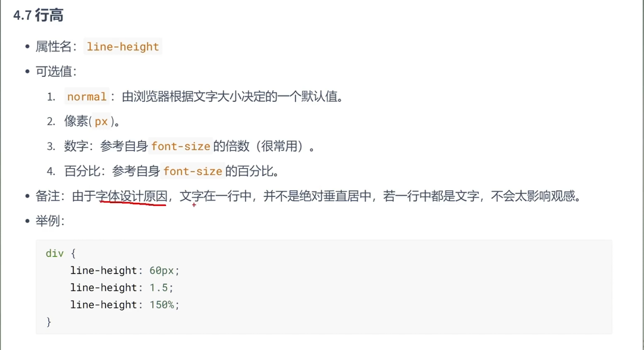Click the small red cursor mark under 文字

pyautogui.click(x=194, y=205)
